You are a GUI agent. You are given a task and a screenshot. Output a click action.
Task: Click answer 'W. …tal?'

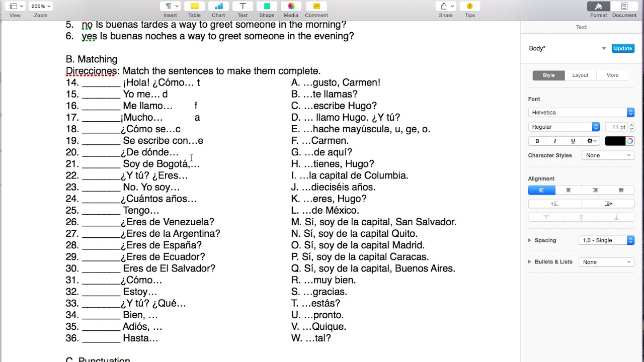(311, 338)
